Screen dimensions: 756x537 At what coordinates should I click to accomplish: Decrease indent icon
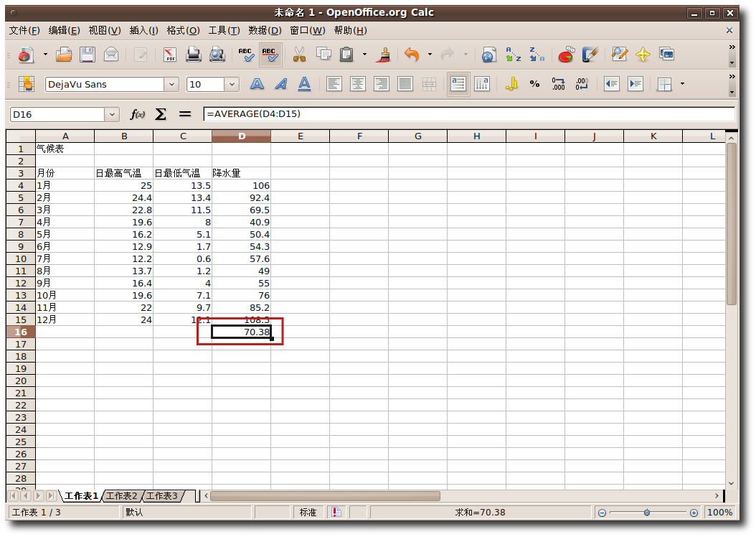(611, 85)
